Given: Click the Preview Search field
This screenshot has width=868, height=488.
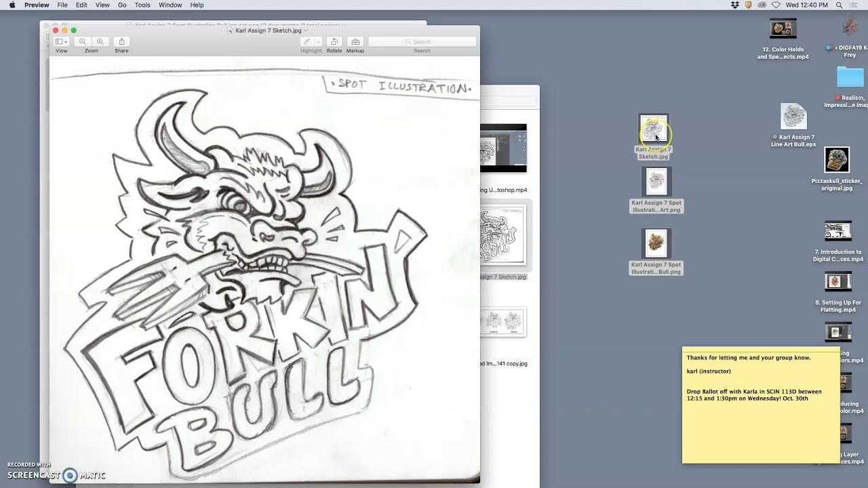Looking at the screenshot, I should coord(422,41).
